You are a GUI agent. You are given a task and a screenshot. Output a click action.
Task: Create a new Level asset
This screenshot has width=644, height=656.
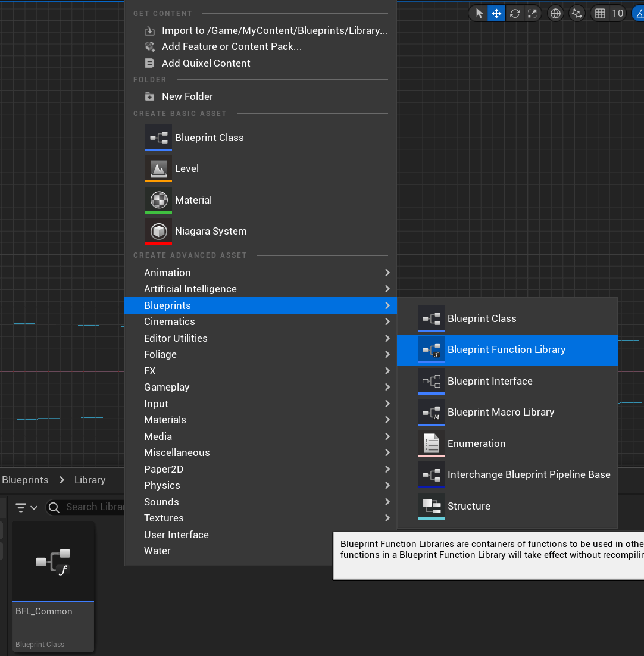pos(261,168)
